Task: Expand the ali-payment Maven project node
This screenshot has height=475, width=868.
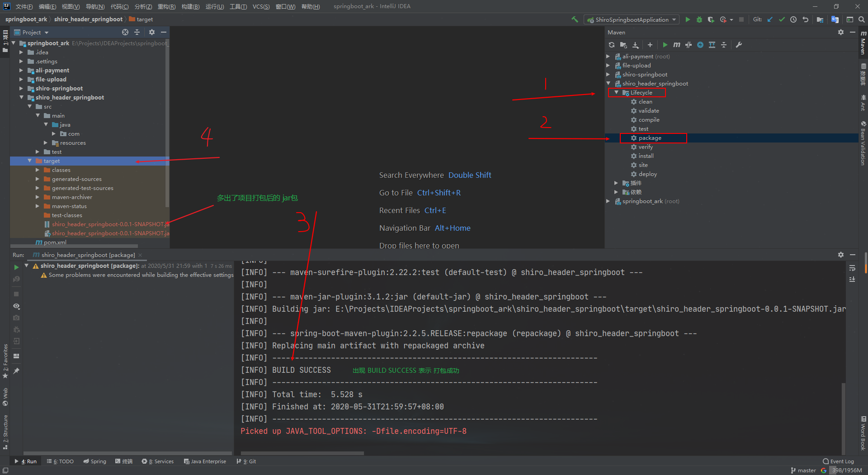Action: [x=608, y=56]
